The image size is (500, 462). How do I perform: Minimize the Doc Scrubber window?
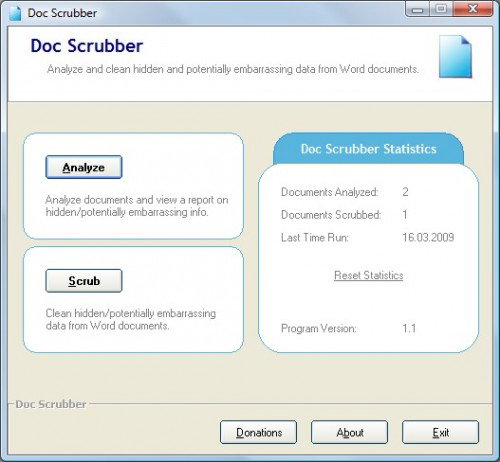pos(417,9)
